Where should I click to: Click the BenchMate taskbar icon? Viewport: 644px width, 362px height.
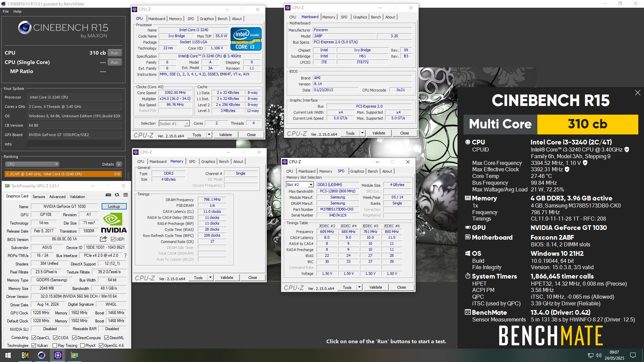[x=25, y=355]
